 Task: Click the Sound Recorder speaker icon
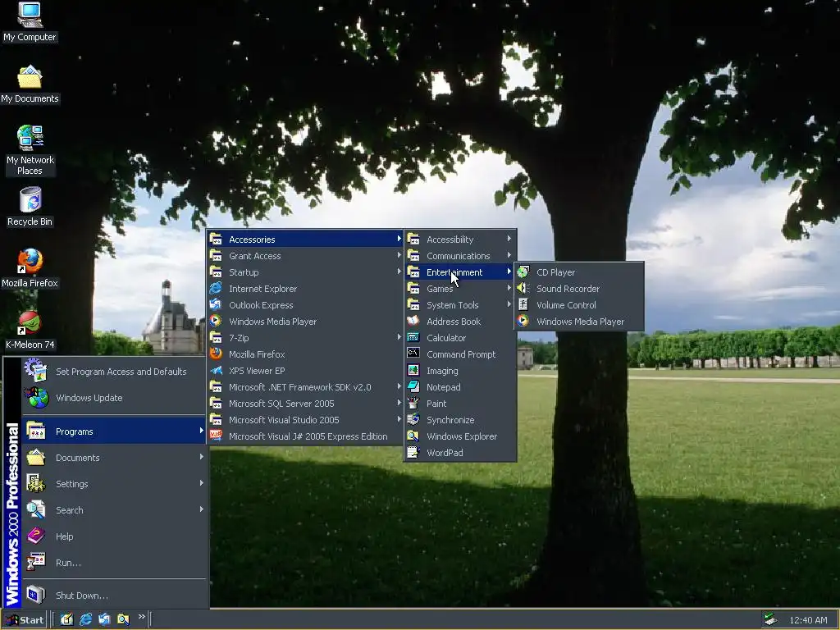coord(523,288)
